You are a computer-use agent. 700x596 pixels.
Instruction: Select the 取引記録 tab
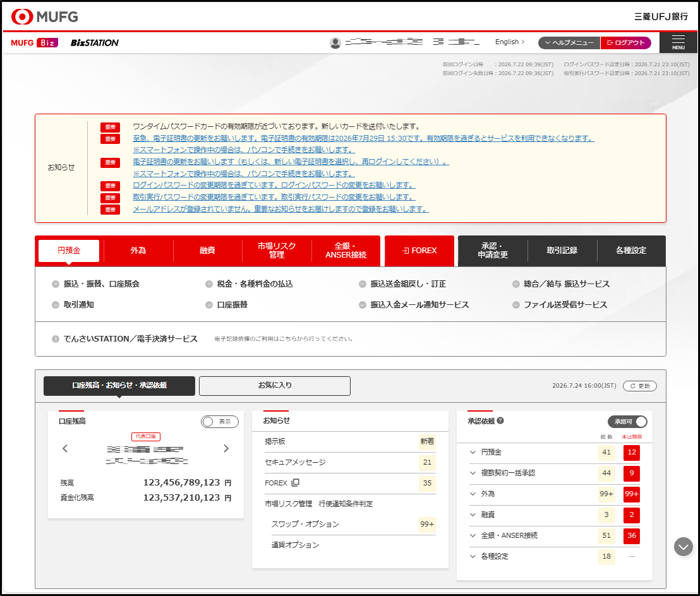point(562,251)
